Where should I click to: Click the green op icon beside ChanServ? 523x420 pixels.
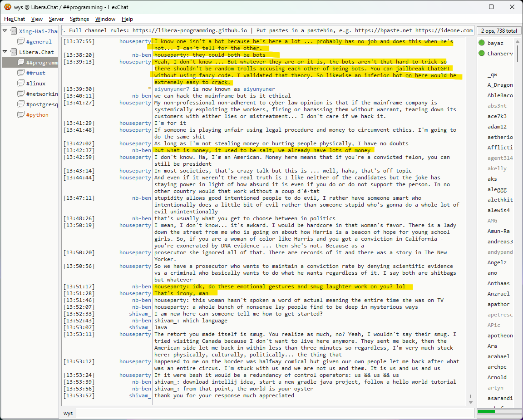(x=482, y=53)
